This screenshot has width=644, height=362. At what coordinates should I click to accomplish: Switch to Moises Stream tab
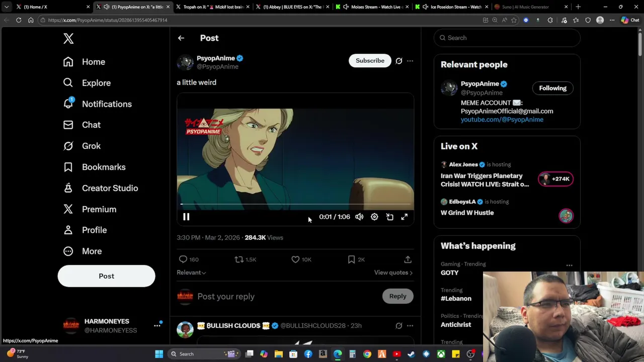[x=372, y=7]
